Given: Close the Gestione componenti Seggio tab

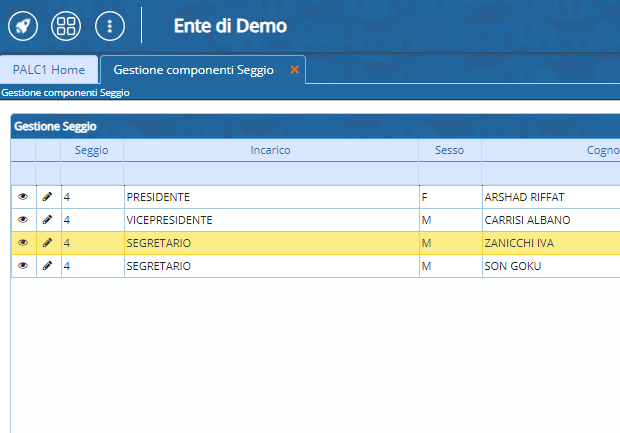Looking at the screenshot, I should point(294,70).
